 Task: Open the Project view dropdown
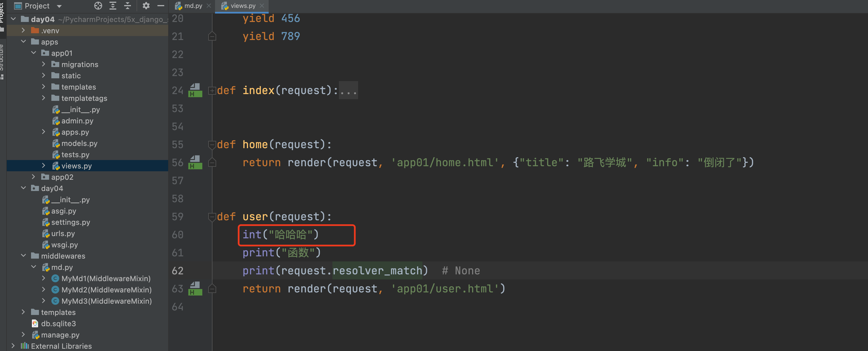(x=60, y=6)
